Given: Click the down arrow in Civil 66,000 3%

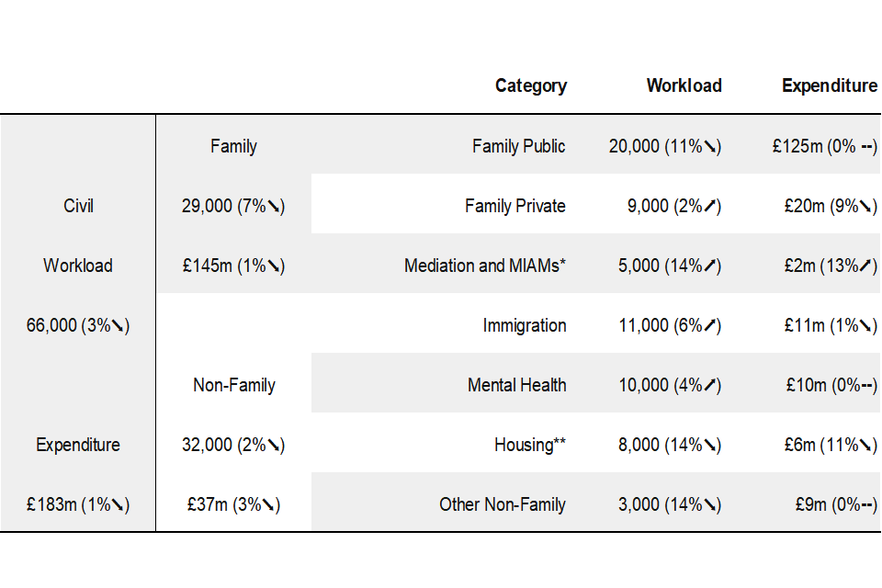Looking at the screenshot, I should 119,326.
